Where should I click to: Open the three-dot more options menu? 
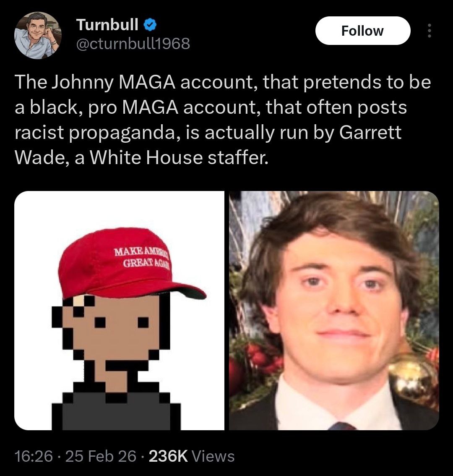429,31
